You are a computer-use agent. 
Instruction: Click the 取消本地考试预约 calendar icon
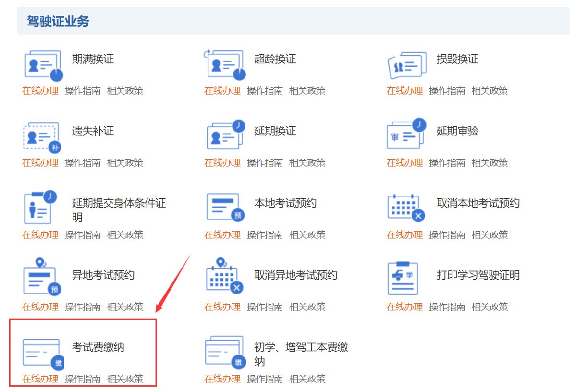pos(406,208)
